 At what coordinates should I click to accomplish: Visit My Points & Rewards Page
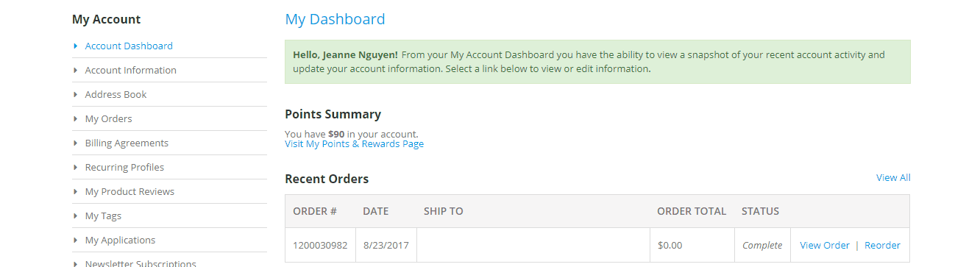click(354, 143)
